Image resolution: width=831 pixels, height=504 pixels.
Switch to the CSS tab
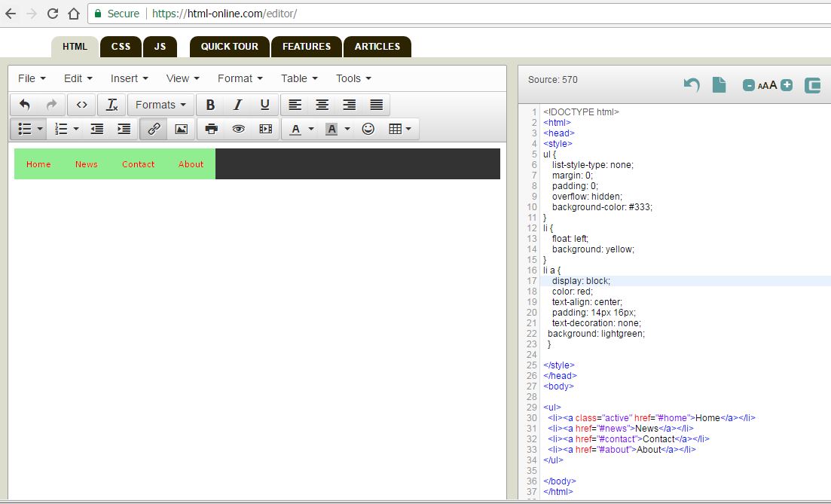pos(121,47)
